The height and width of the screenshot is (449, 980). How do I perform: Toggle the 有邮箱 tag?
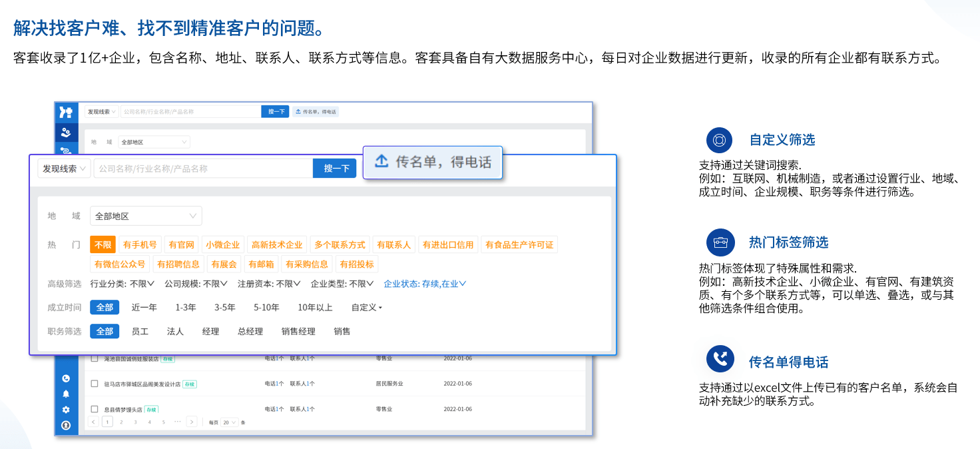(x=262, y=264)
